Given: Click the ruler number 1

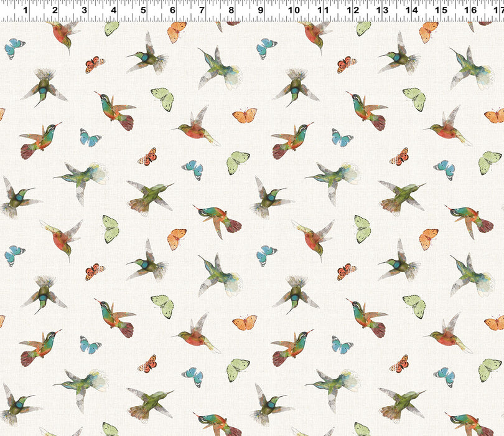Looking at the screenshot, I should 26,11.
